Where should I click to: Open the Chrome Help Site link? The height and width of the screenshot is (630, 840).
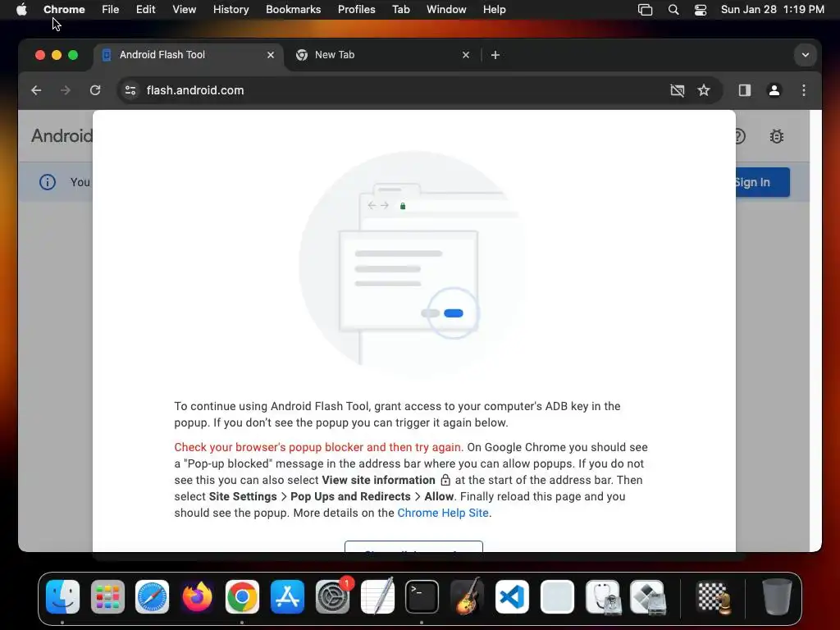[442, 513]
